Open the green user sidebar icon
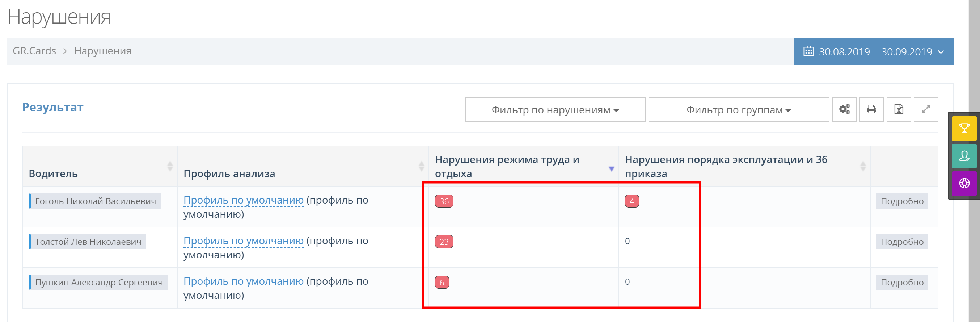The image size is (980, 322). [964, 156]
